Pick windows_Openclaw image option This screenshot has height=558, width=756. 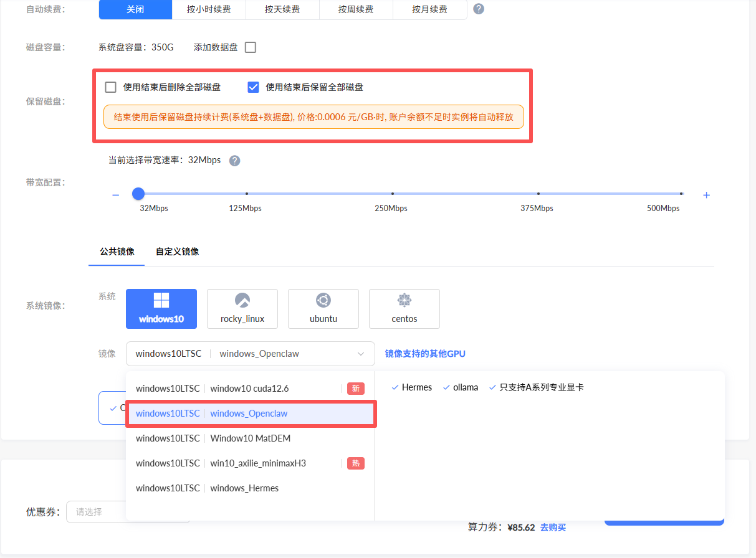pyautogui.click(x=250, y=414)
